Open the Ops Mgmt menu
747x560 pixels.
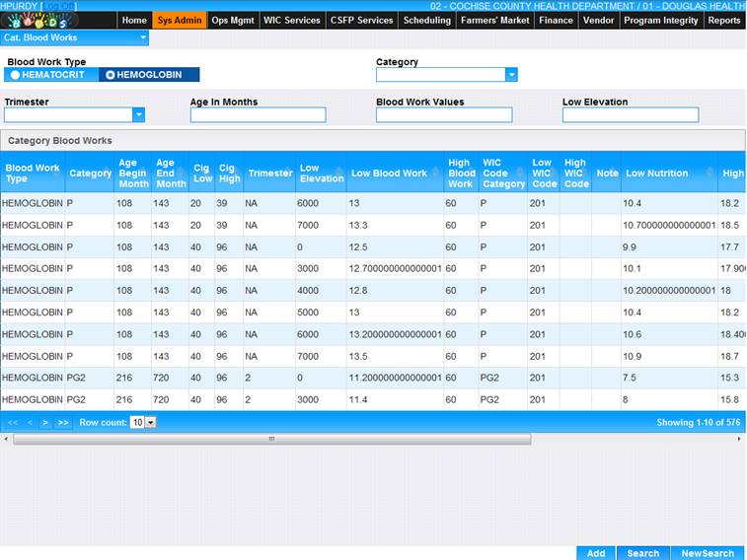[x=233, y=21]
